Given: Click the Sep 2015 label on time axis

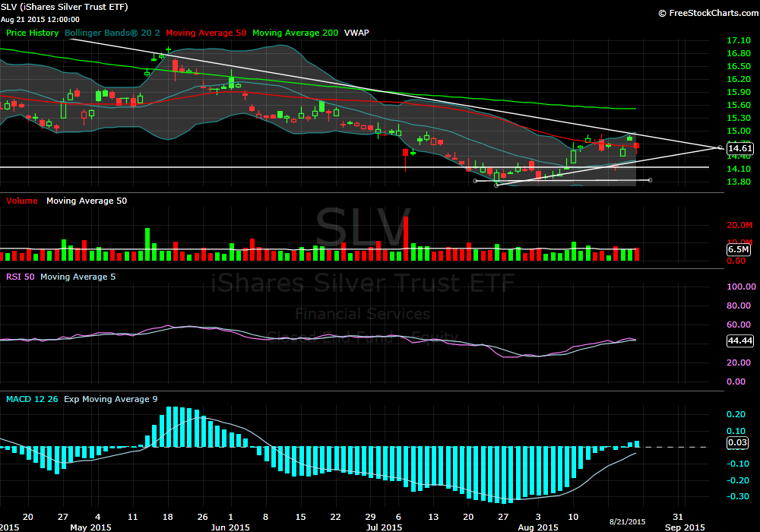Looking at the screenshot, I should [685, 527].
